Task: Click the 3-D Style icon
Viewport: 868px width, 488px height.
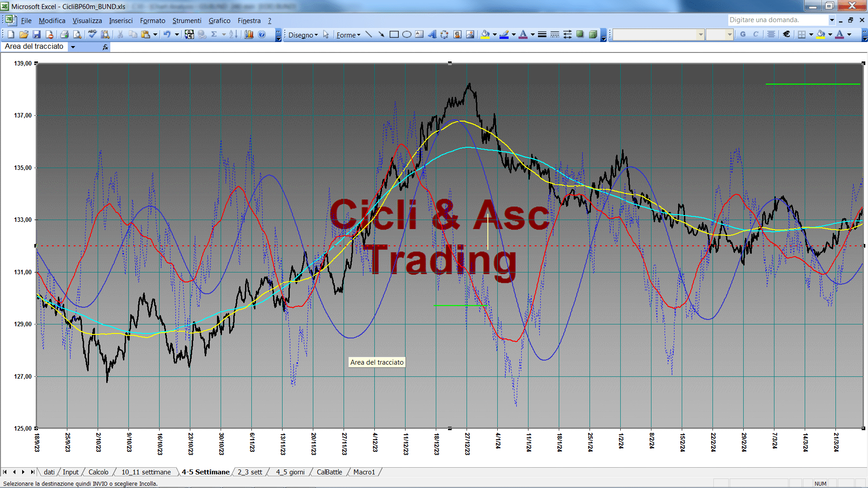Action: pyautogui.click(x=593, y=35)
